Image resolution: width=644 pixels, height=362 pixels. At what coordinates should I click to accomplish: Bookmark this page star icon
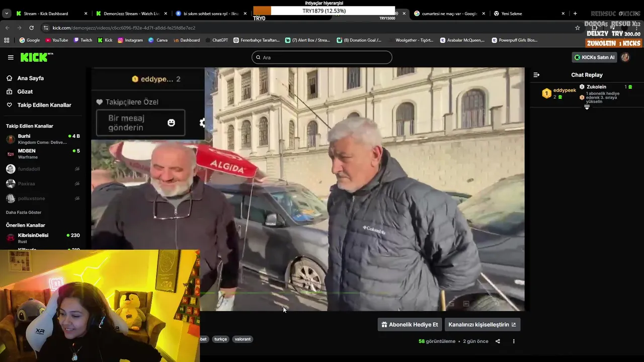coord(577,28)
